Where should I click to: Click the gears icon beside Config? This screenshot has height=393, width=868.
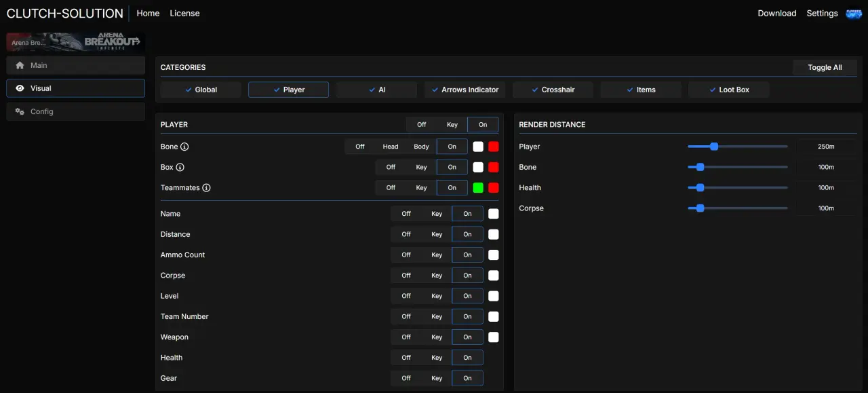tap(20, 111)
